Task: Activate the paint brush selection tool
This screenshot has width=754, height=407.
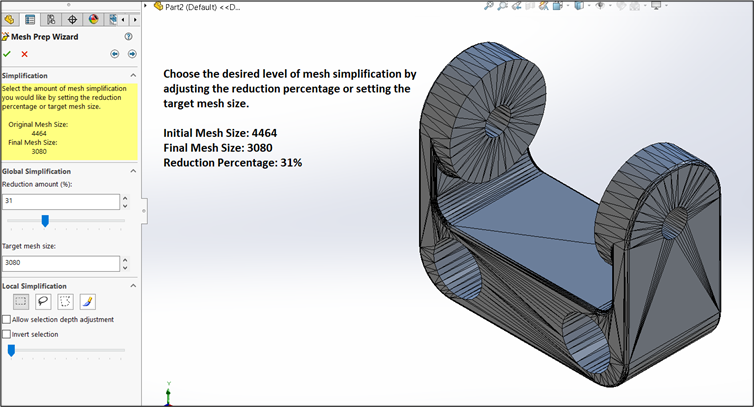Action: [87, 301]
